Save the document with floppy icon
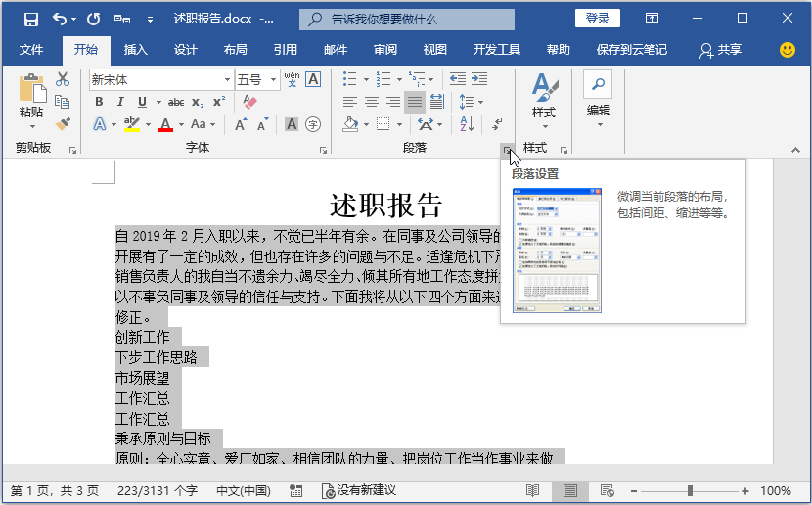This screenshot has width=812, height=505. pyautogui.click(x=31, y=20)
